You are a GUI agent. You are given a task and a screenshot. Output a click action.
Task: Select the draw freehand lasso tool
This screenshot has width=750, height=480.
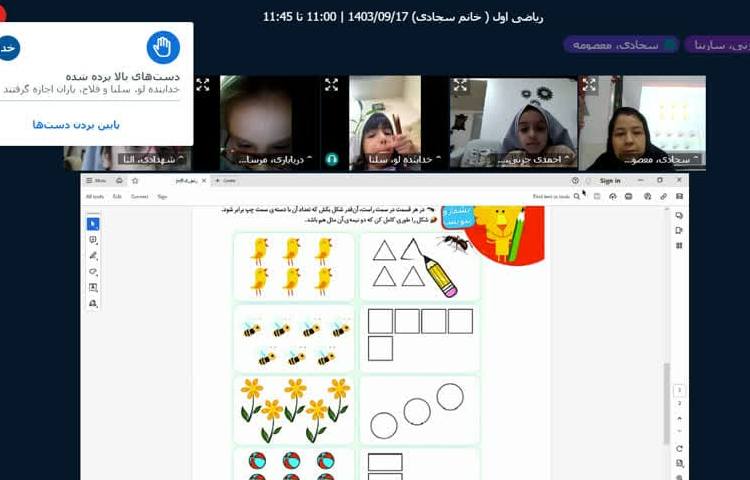[x=93, y=272]
